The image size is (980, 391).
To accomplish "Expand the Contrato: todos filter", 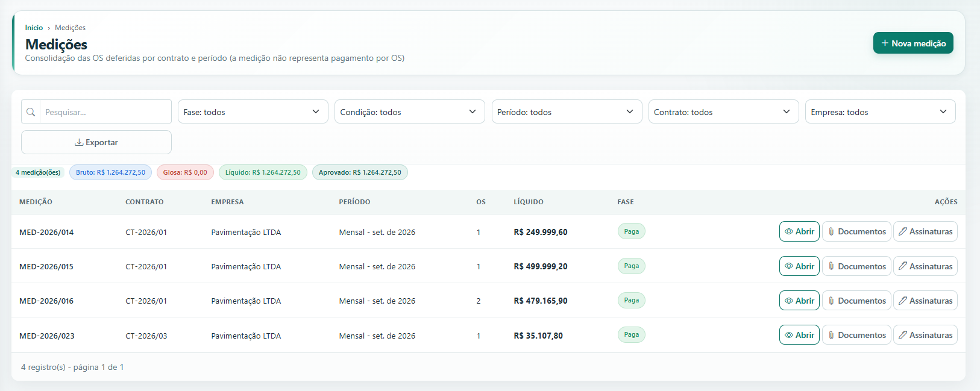I will tap(724, 112).
